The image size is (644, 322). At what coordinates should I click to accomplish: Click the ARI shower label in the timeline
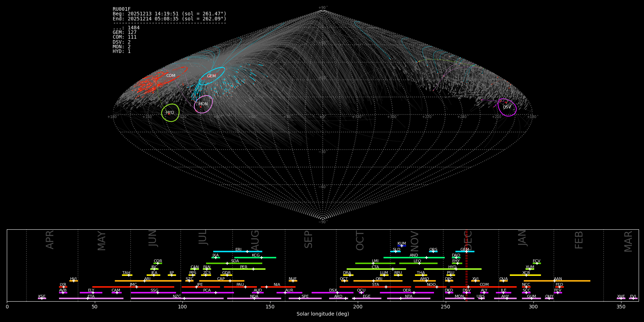pos(147,279)
